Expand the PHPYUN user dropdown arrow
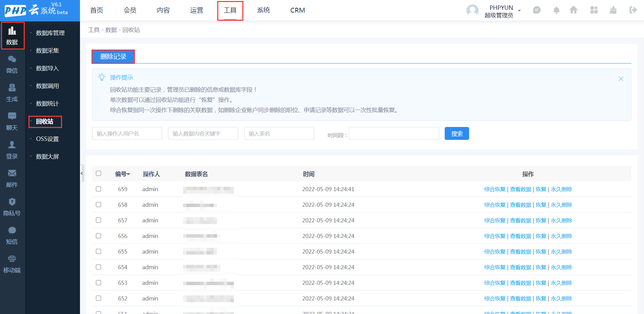644x314 pixels. coord(519,11)
